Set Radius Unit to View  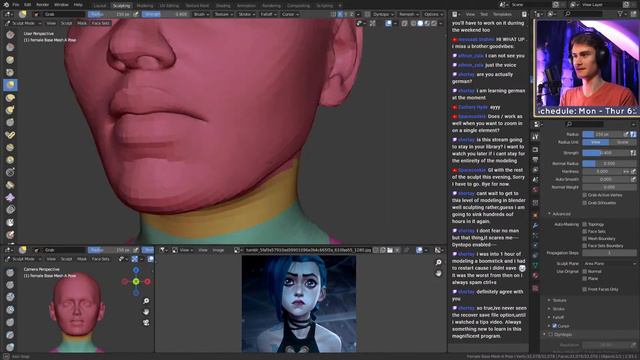[596, 142]
